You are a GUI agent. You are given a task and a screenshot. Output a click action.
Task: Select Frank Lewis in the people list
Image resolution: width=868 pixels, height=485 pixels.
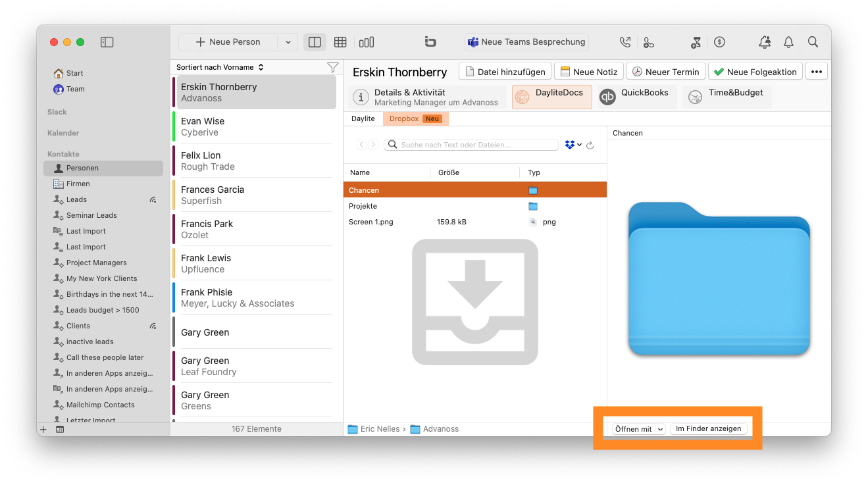pyautogui.click(x=253, y=264)
